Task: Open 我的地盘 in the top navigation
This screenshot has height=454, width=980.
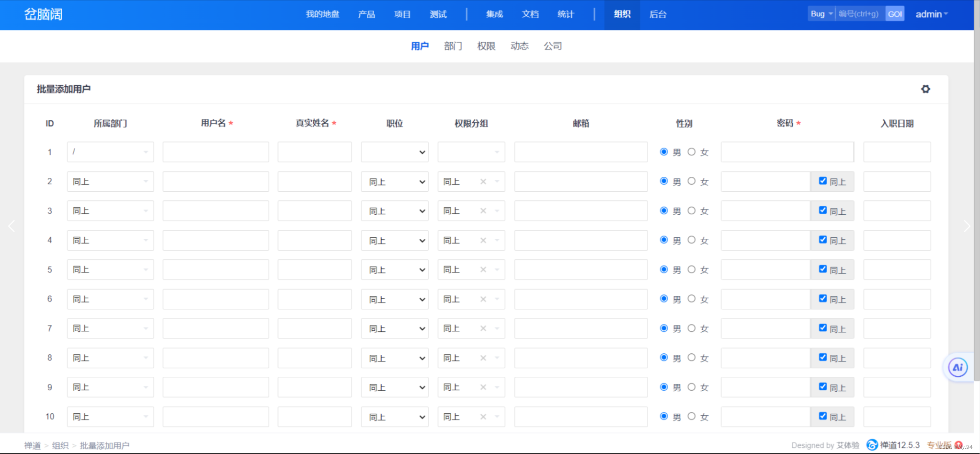Action: tap(322, 14)
